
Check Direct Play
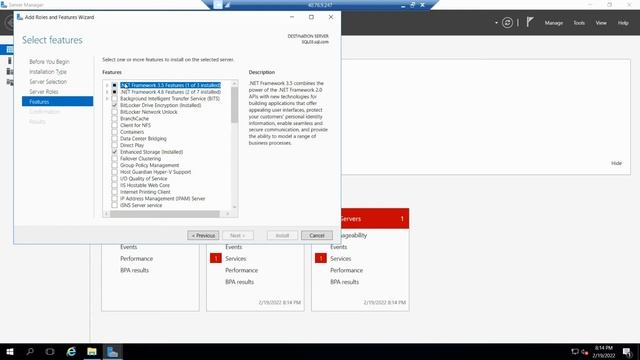coord(114,145)
